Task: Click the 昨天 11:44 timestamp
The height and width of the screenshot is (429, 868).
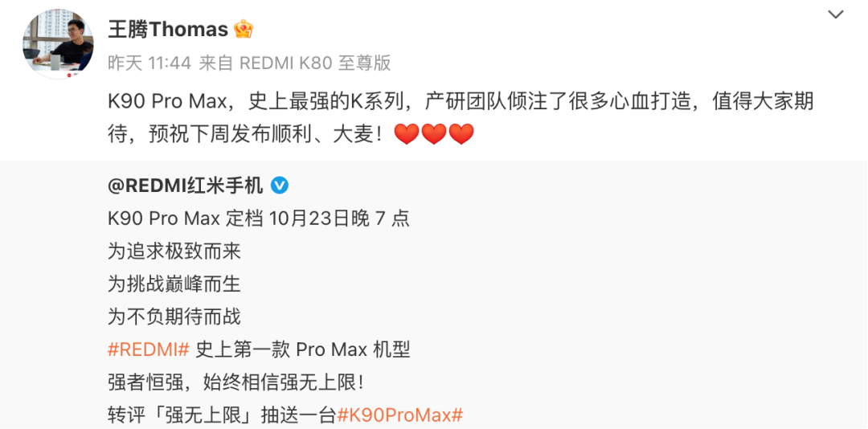Action: pos(149,63)
